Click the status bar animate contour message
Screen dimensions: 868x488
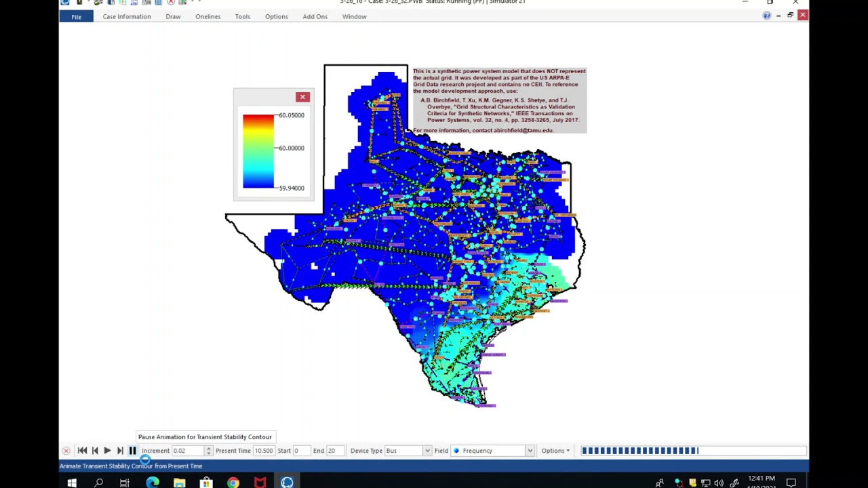[131, 466]
